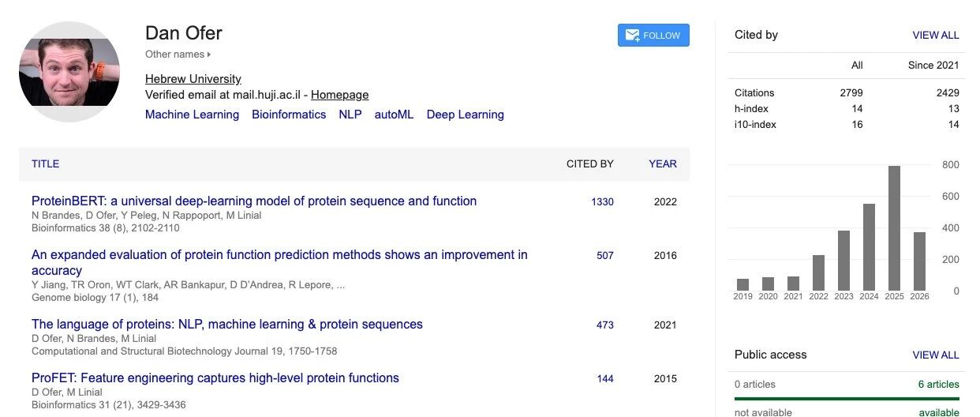Click the 144 citation count for ProFET
This screenshot has height=417, width=980.
(x=605, y=379)
